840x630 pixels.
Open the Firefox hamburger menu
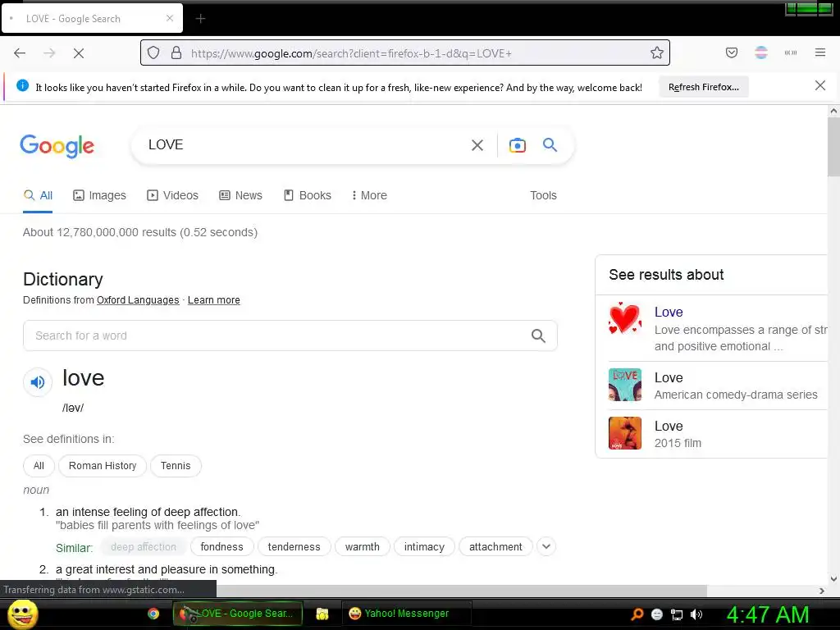[820, 52]
